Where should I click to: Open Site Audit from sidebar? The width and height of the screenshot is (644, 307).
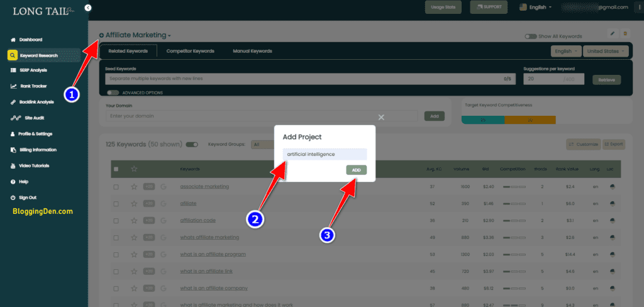34,118
